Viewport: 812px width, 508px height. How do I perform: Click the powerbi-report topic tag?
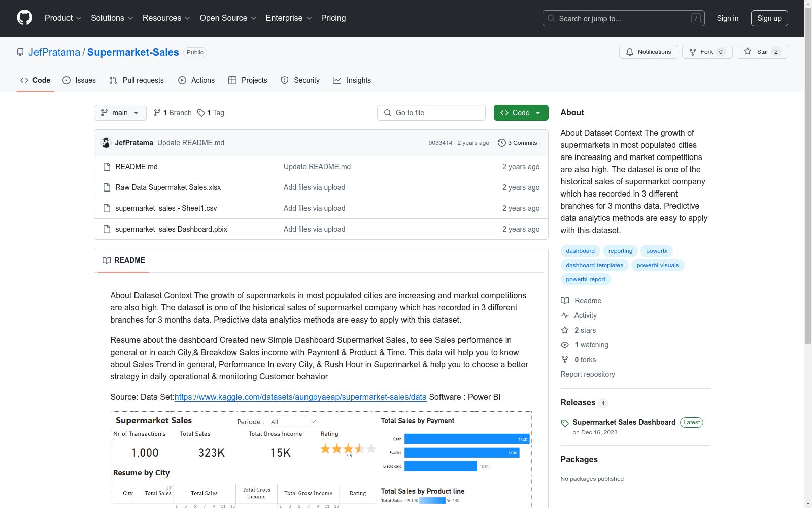coord(586,279)
